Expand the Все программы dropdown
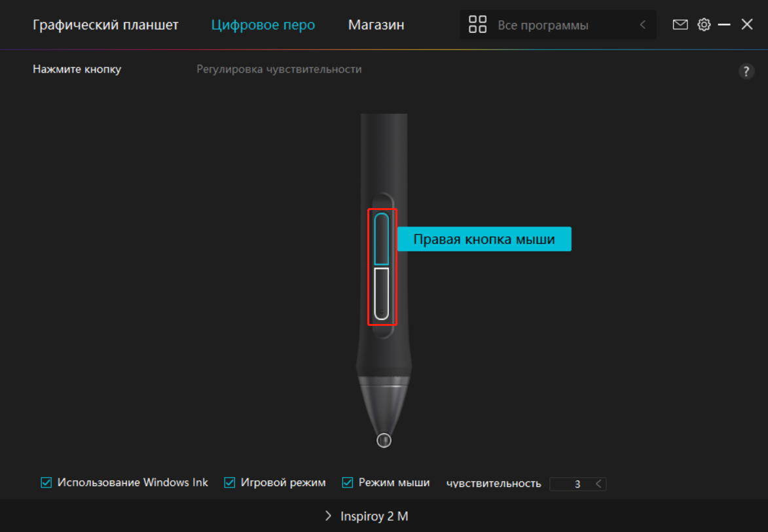This screenshot has height=532, width=768. [642, 25]
